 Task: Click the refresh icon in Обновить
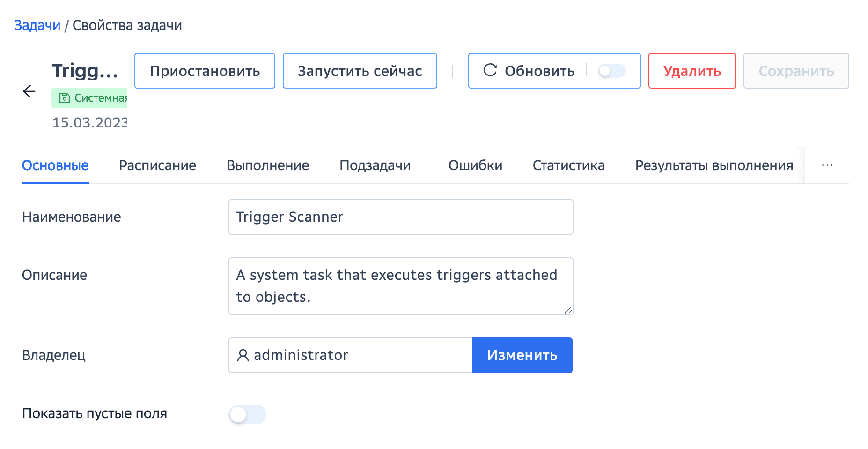(x=490, y=70)
